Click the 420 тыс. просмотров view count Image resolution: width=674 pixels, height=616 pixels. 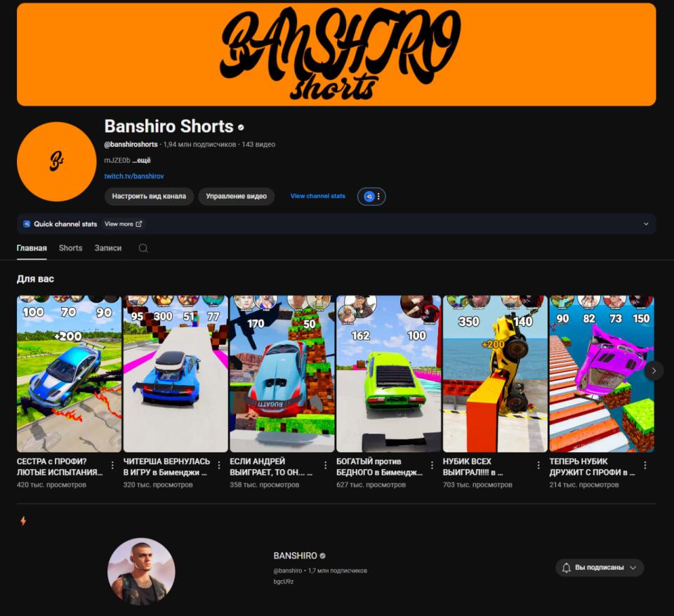tap(51, 485)
